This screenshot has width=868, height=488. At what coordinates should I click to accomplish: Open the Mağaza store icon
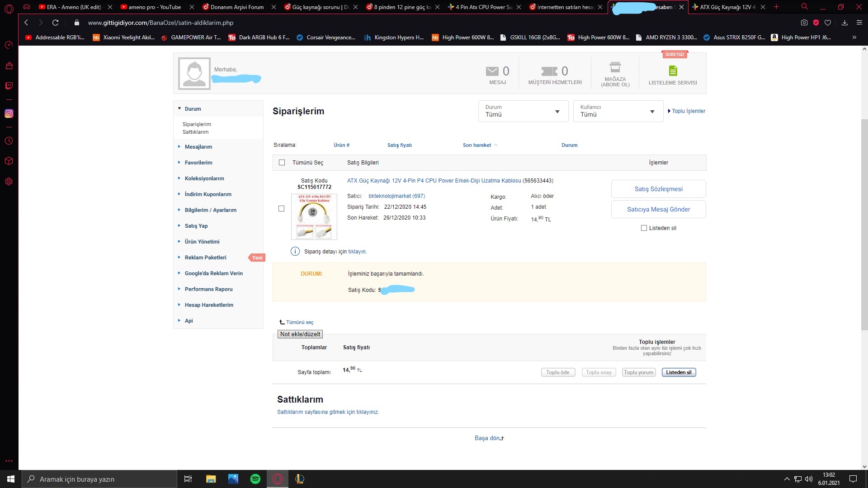(615, 67)
